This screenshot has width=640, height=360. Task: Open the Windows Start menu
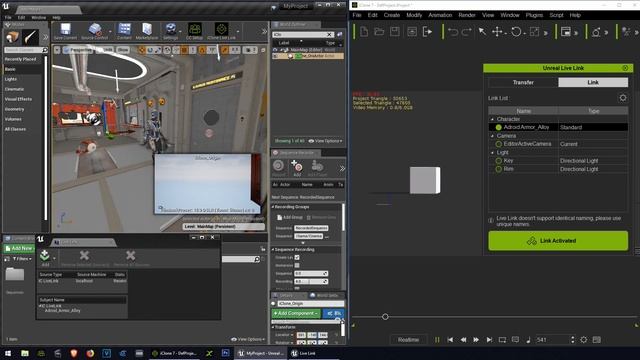click(x=8, y=353)
